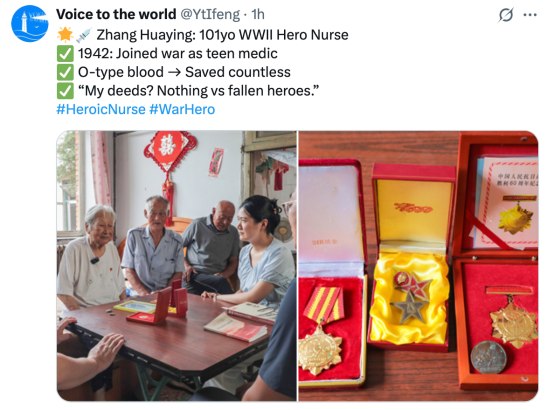Click the text Saved countless
Viewport: 554px width, 410px height.
tap(238, 72)
